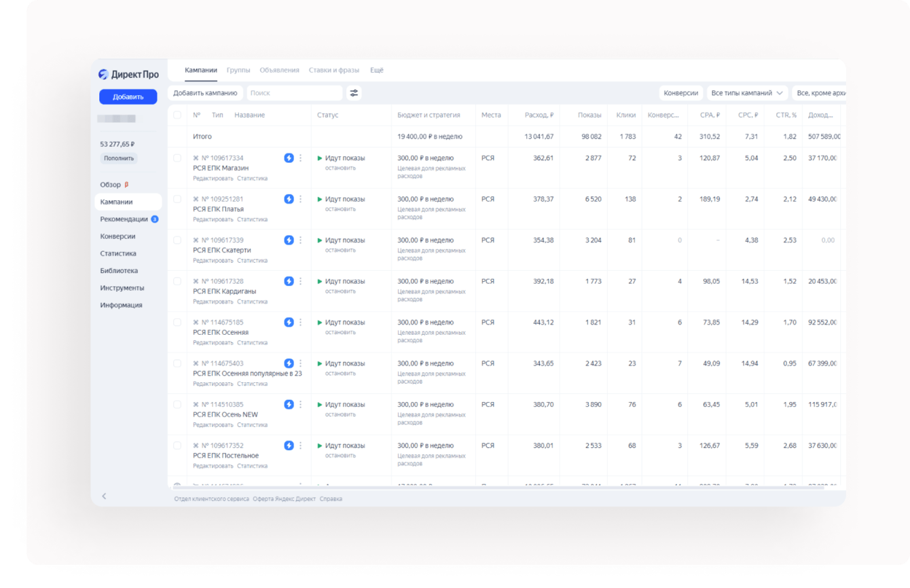Open the Оферта Яндекс Директ footer link
Viewport: 910px width, 588px height.
tap(285, 499)
